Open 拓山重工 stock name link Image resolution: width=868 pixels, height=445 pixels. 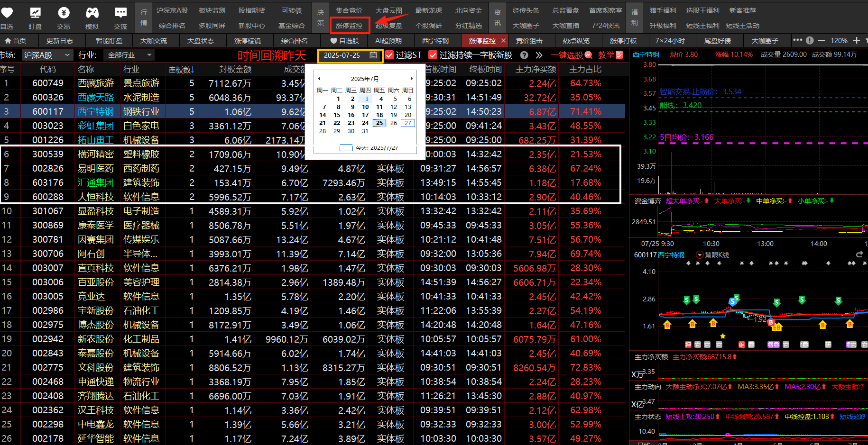coord(96,140)
